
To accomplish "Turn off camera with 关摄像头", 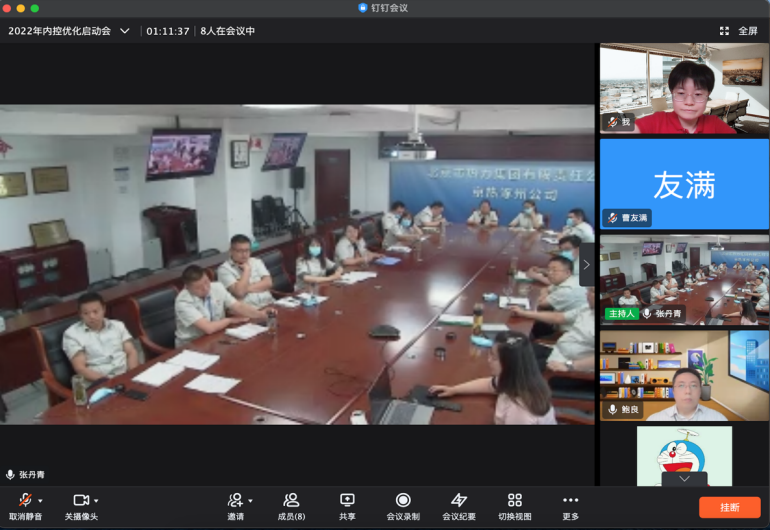I will (80, 501).
